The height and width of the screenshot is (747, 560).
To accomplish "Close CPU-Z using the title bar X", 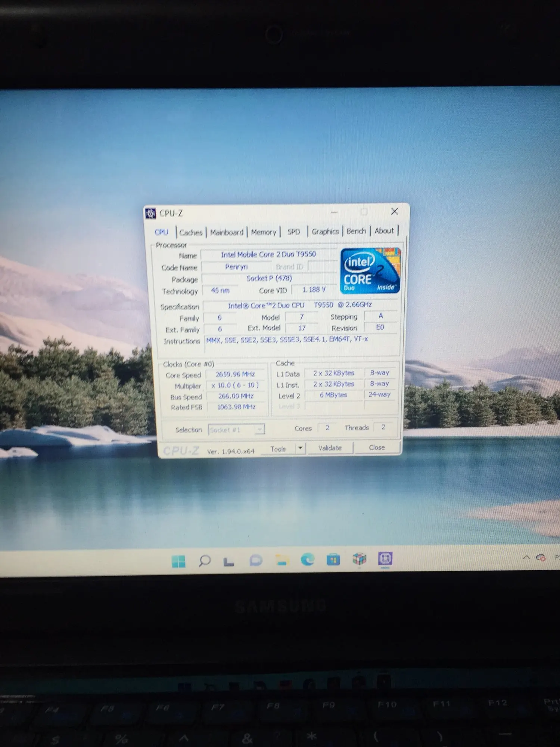I will tap(394, 211).
